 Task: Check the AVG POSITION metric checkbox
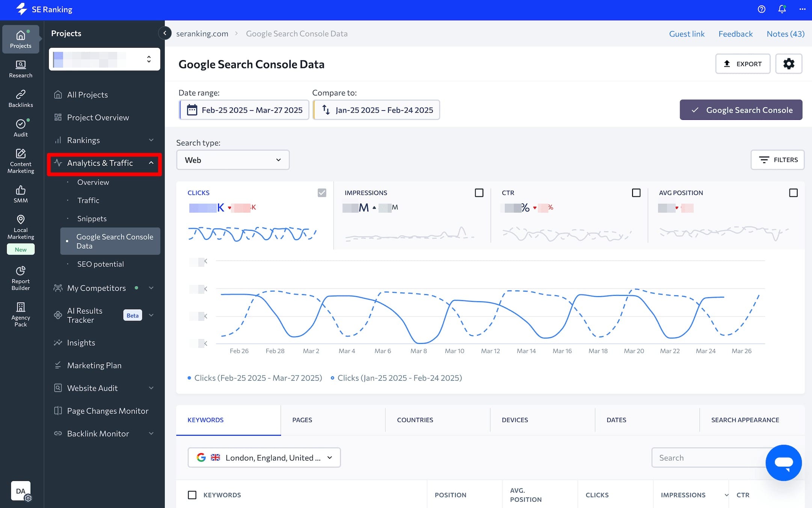(793, 192)
